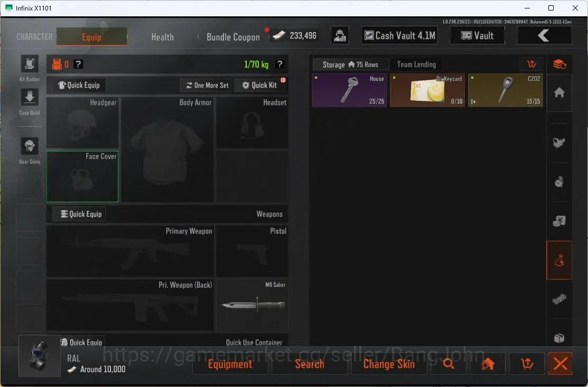This screenshot has width=588, height=387.
Task: Open the Vault button
Action: (477, 35)
